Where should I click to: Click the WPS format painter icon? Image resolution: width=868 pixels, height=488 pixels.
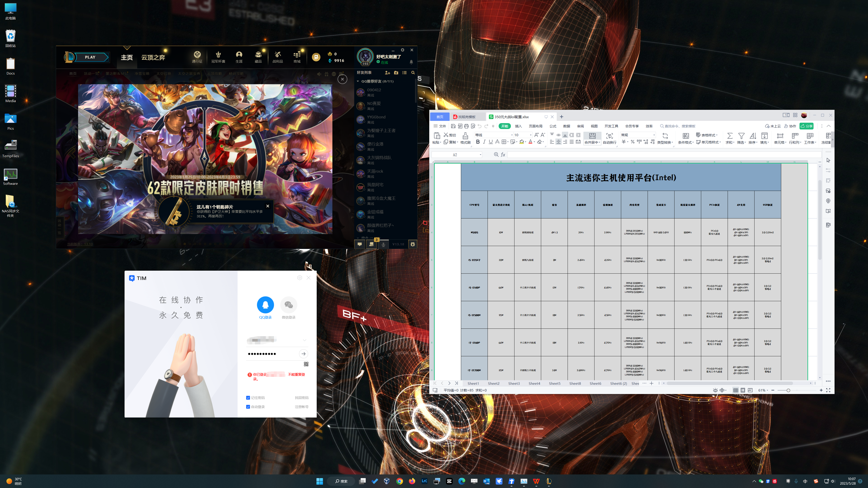point(465,136)
